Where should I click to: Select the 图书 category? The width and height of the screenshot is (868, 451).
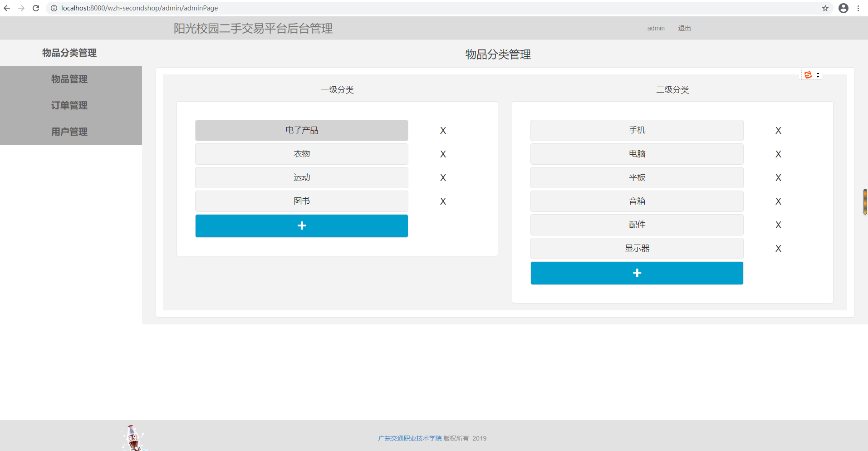(302, 201)
